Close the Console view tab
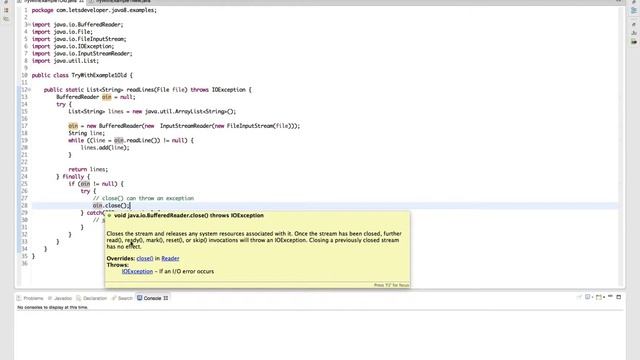This screenshot has width=640, height=360. [x=166, y=298]
